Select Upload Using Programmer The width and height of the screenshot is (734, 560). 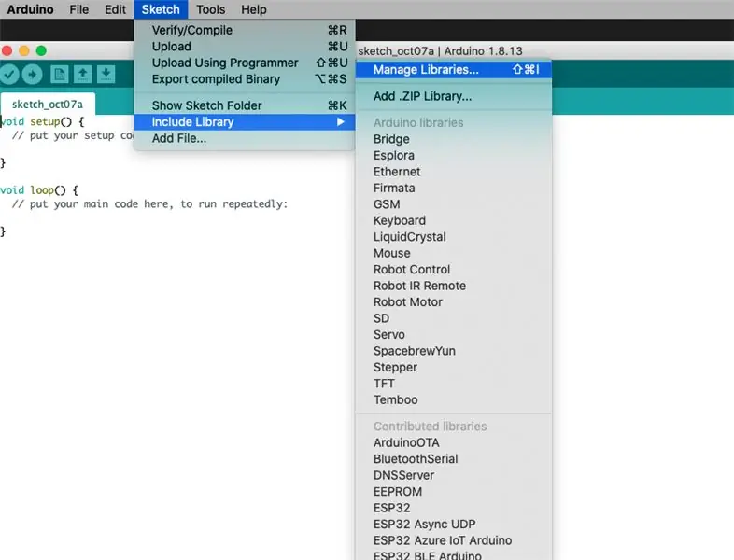point(245,63)
